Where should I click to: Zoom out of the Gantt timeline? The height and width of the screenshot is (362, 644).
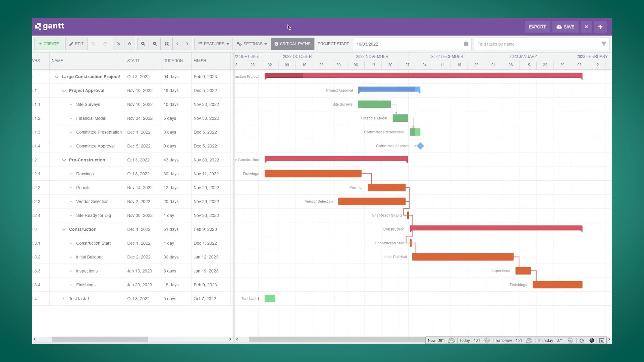point(155,44)
